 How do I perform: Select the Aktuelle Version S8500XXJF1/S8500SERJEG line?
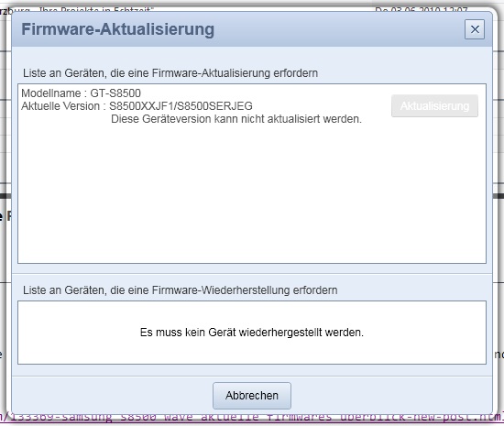(x=137, y=106)
